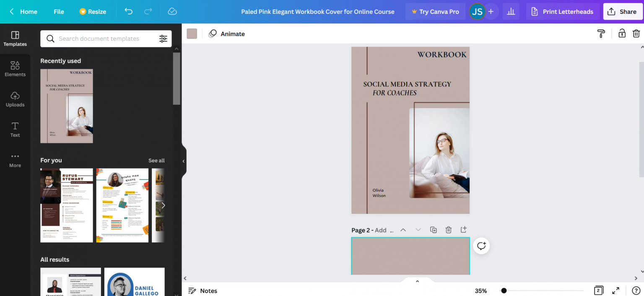Expand the page thumbnails strip at bottom
The height and width of the screenshot is (296, 644).
pos(417,281)
